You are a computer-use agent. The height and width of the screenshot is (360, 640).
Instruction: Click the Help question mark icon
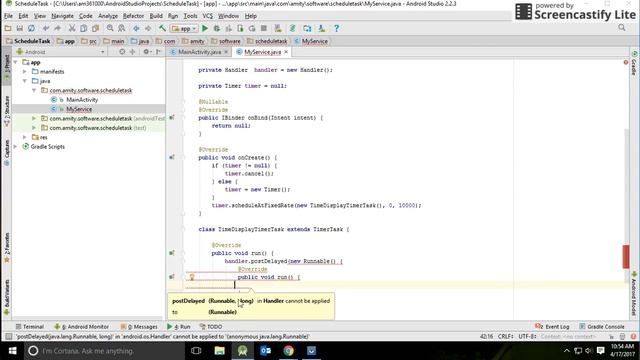pos(336,28)
